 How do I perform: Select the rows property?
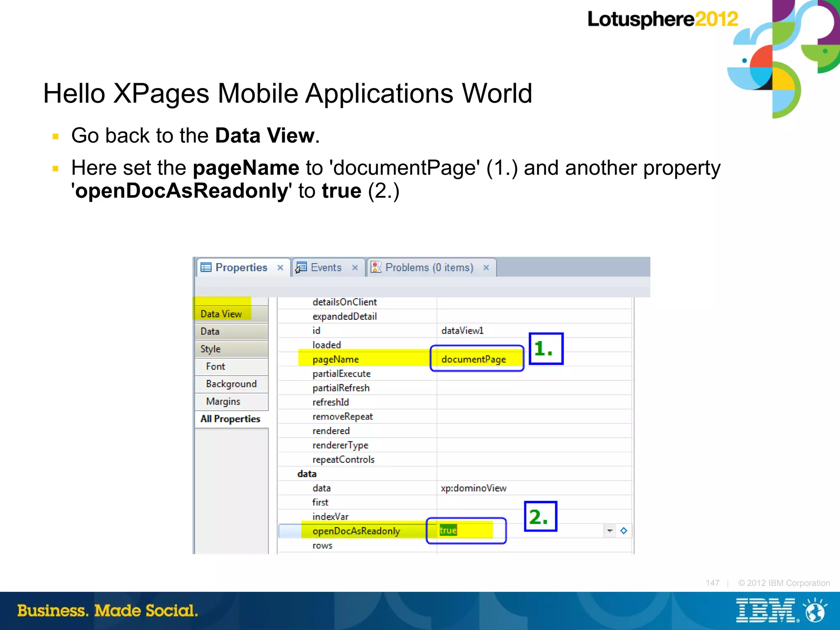322,546
